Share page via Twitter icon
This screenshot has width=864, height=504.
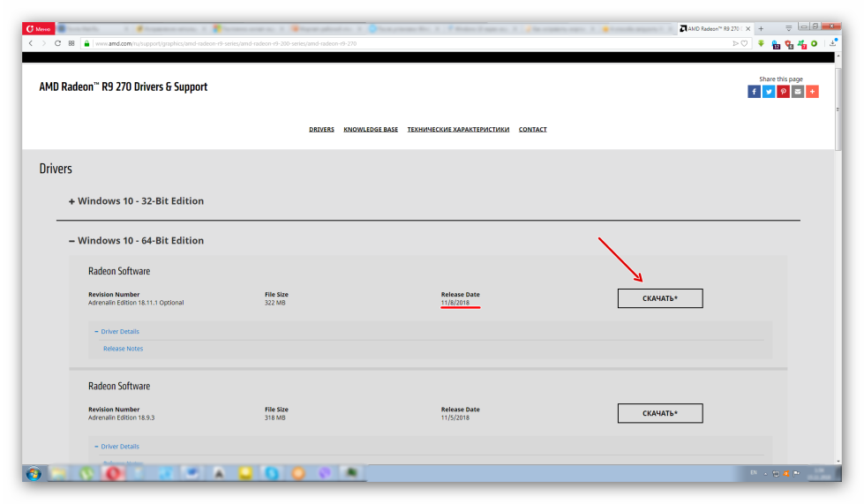pyautogui.click(x=769, y=92)
